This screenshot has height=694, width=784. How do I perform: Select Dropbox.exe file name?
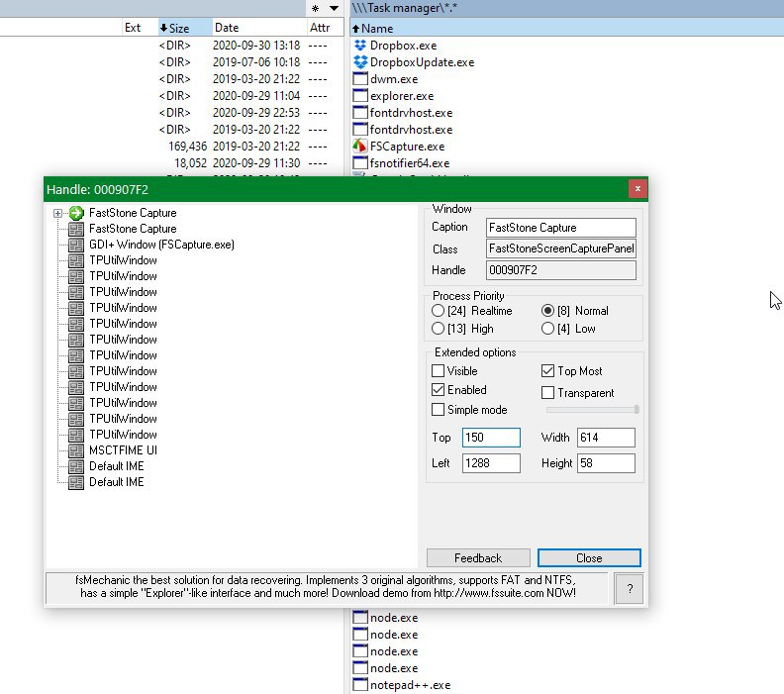point(403,46)
